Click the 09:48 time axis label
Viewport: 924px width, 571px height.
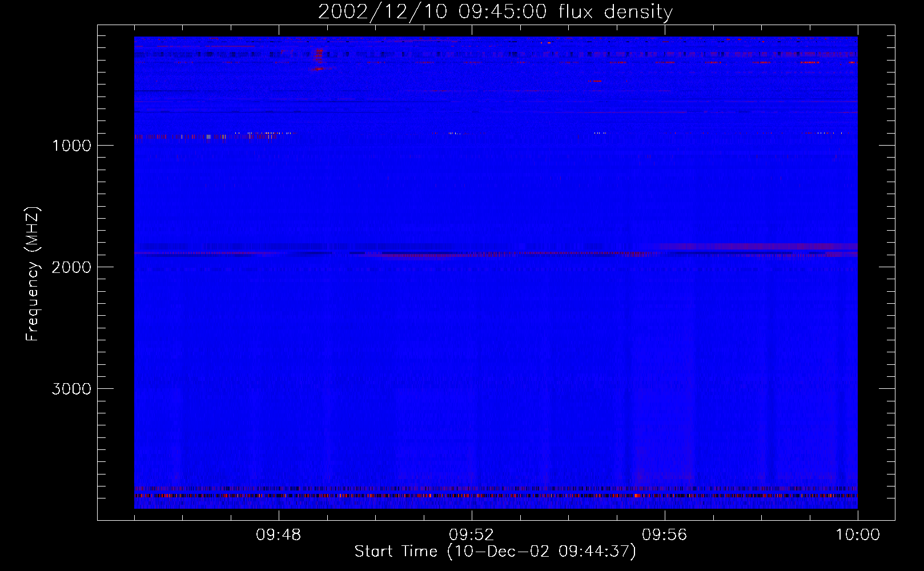point(279,535)
